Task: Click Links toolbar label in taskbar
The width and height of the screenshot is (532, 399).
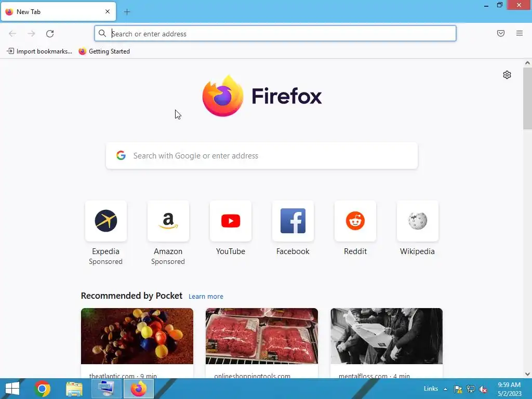Action: point(431,389)
